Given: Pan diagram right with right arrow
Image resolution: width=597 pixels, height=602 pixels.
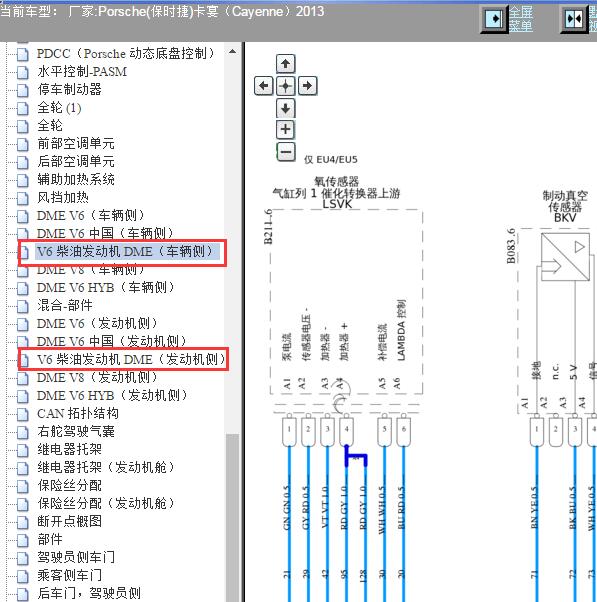Looking at the screenshot, I should pyautogui.click(x=307, y=86).
